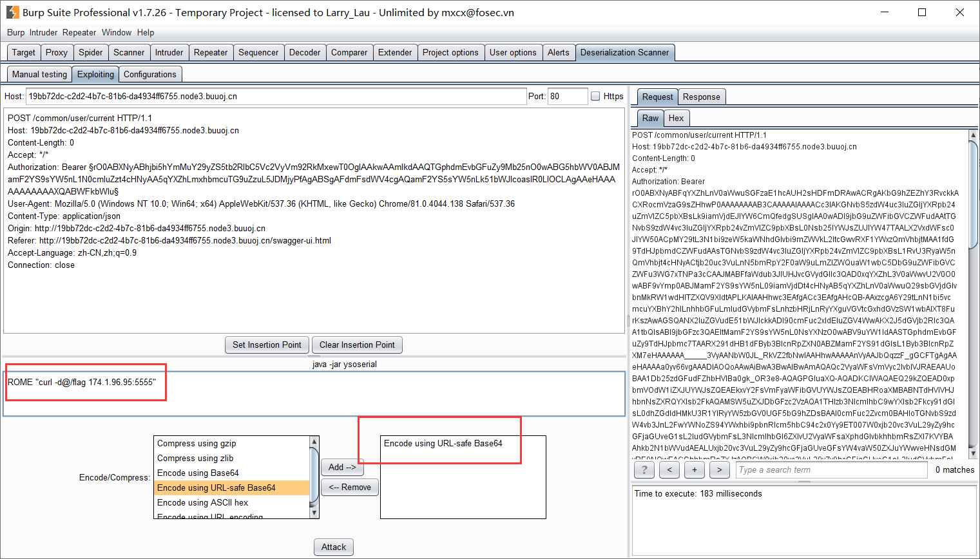The width and height of the screenshot is (980, 559).
Task: Click the Add --> button
Action: coord(342,467)
